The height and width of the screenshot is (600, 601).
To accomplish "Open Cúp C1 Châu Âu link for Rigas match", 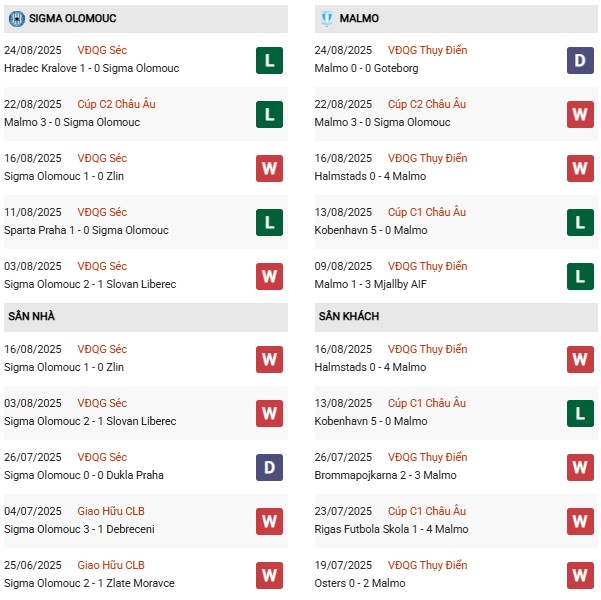I will (427, 511).
